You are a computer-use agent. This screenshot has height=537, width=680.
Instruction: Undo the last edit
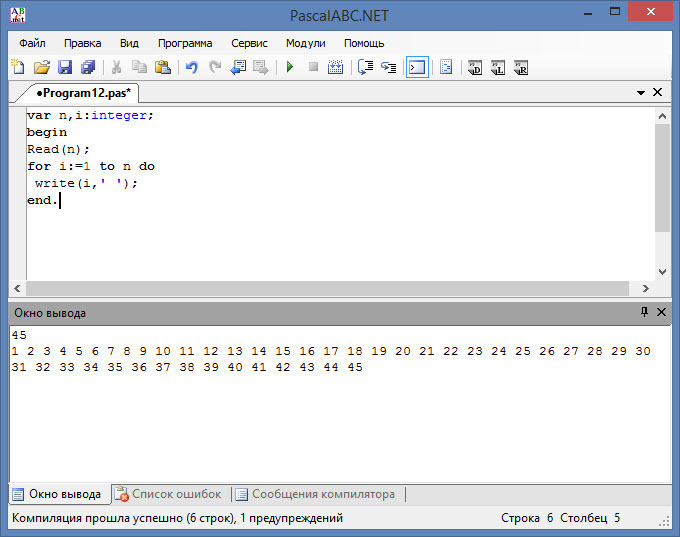[x=192, y=67]
